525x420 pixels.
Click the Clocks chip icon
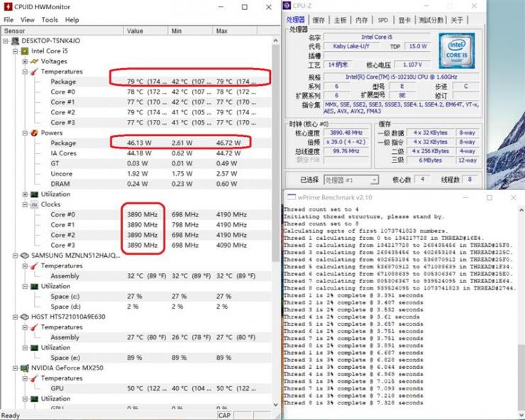(x=34, y=204)
